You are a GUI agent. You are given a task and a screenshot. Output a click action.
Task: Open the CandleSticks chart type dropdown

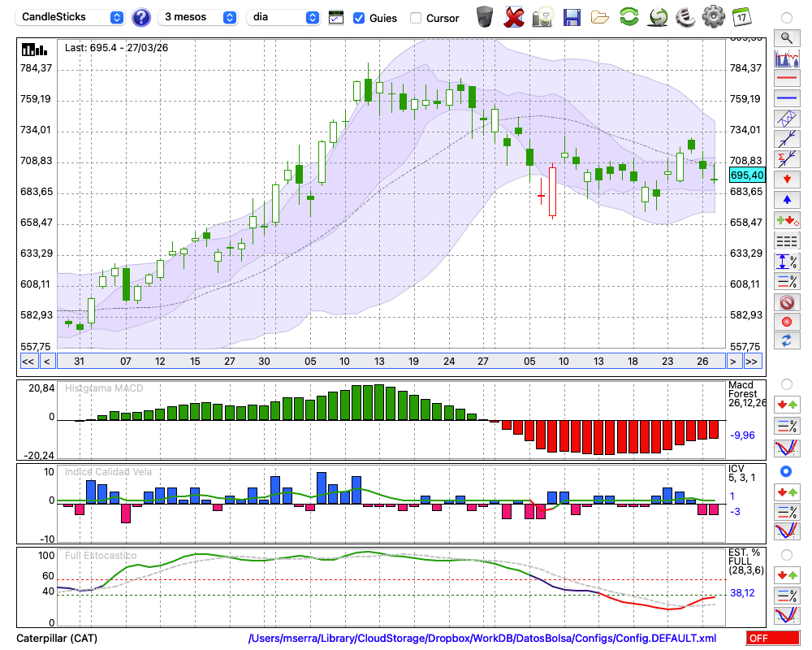71,17
